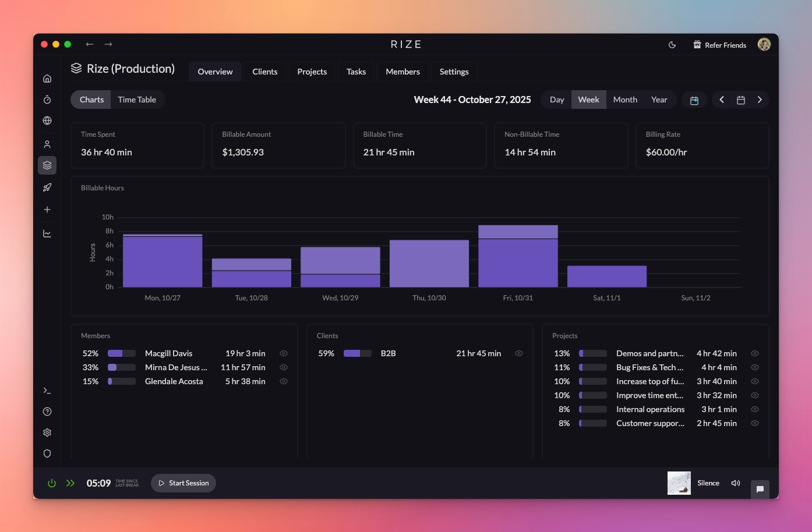Click the Fri, 10/31 chart bar

(x=518, y=256)
